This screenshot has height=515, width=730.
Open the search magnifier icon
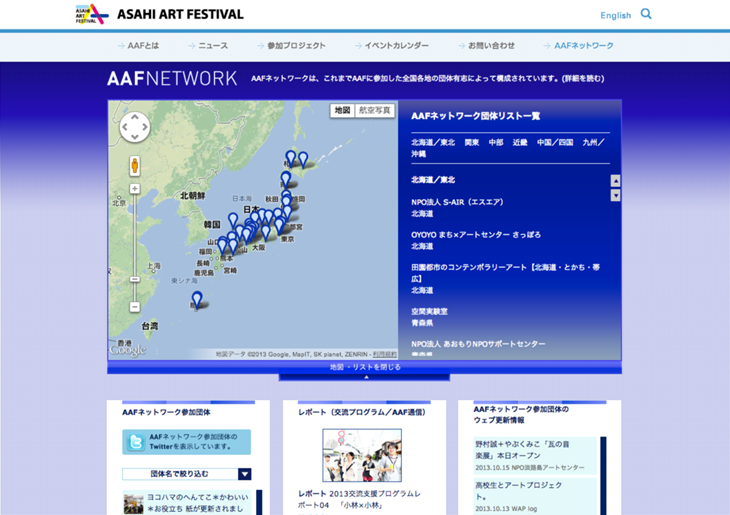[x=646, y=14]
